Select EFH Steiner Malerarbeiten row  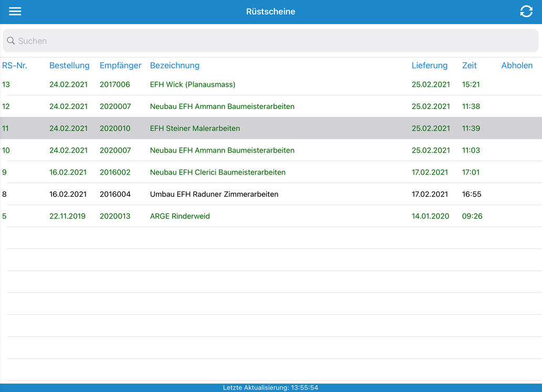pos(271,128)
